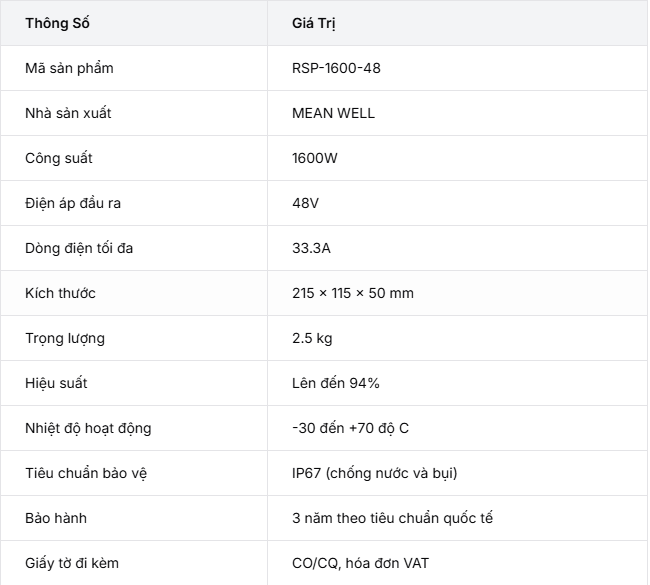The image size is (650, 585).
Task: Click the 'Mã sản phẩm' label cell
Action: 69,68
